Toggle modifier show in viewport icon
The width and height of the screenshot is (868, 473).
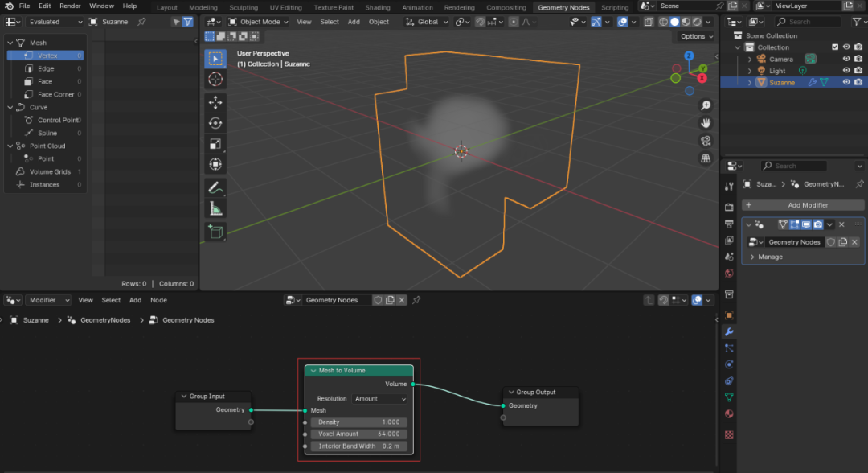pos(806,224)
